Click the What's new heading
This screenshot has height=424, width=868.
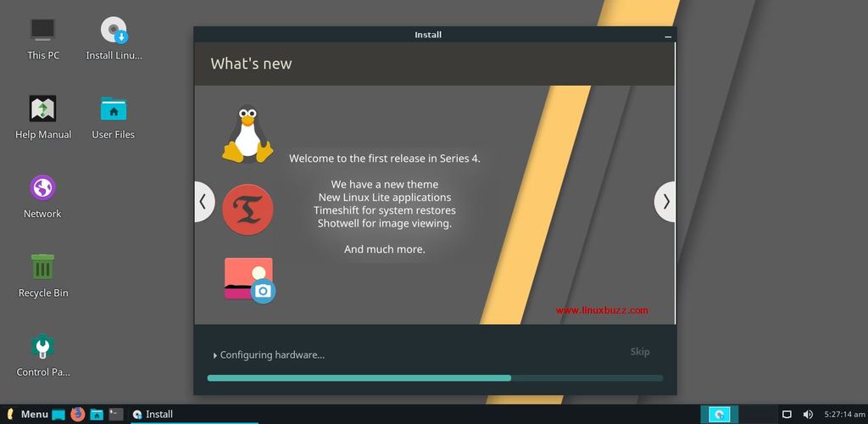pos(251,64)
